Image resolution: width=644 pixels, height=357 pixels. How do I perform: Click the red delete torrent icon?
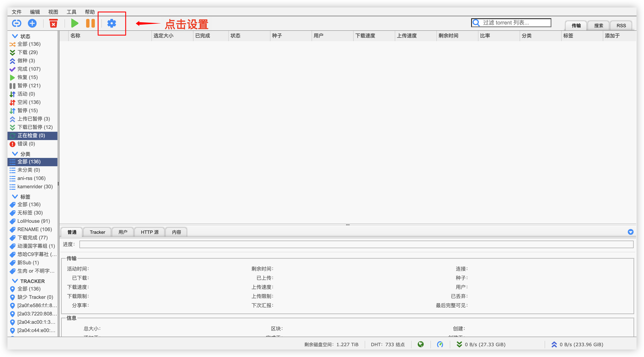53,23
